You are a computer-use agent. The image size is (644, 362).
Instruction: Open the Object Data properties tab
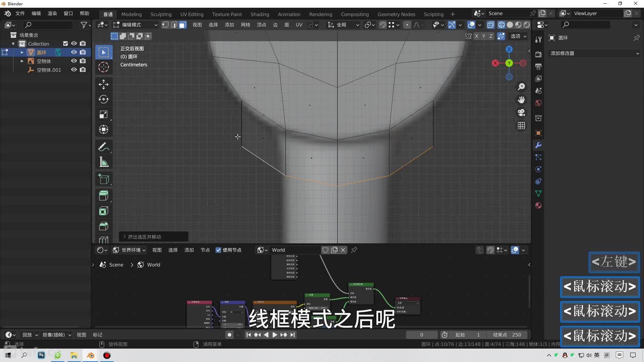pos(538,193)
